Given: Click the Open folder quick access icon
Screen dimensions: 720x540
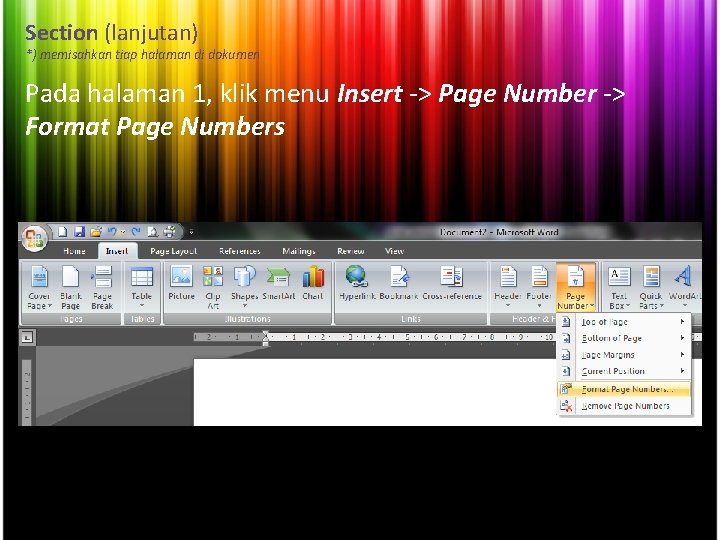Looking at the screenshot, I should pos(96,232).
